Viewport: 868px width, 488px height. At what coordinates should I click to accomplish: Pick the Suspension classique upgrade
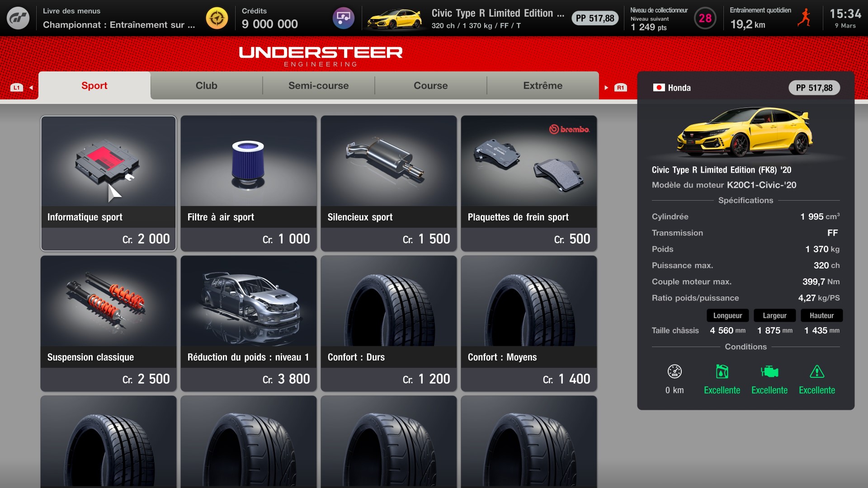click(x=108, y=323)
